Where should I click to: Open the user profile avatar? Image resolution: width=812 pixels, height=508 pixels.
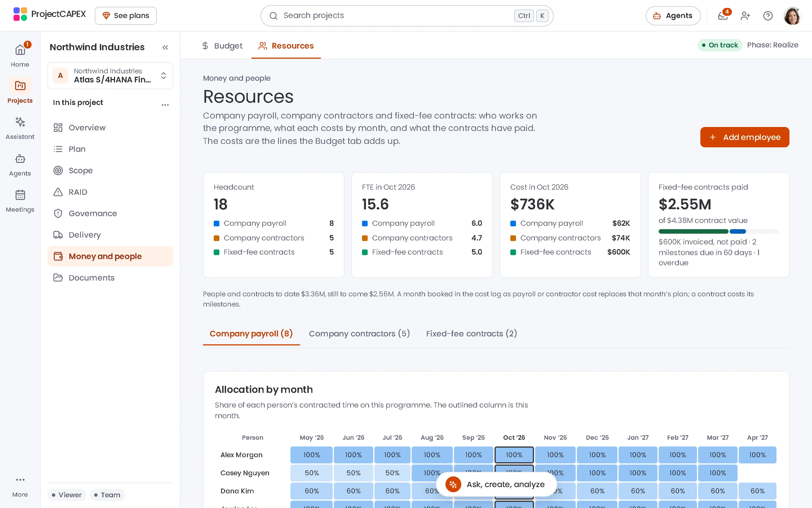point(793,16)
